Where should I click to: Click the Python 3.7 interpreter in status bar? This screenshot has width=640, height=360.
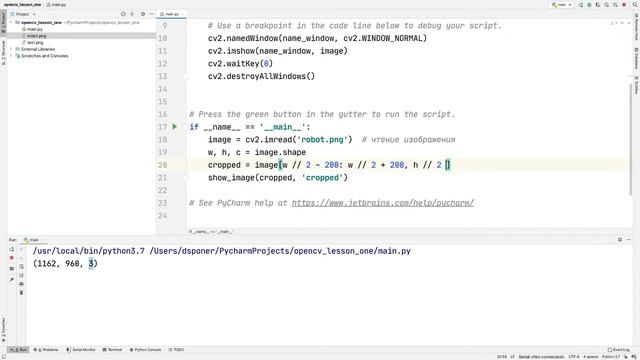(x=611, y=357)
